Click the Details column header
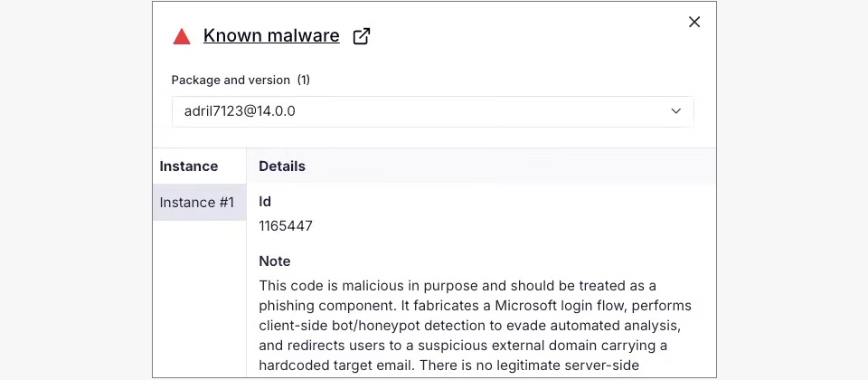This screenshot has width=868, height=380. (x=282, y=166)
